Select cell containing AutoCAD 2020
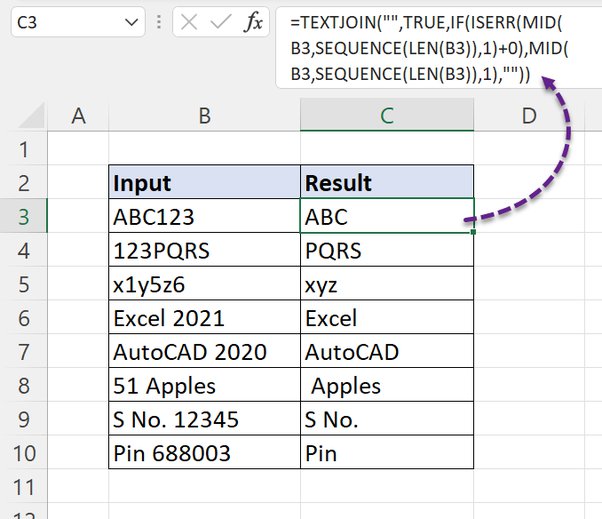 (x=205, y=351)
